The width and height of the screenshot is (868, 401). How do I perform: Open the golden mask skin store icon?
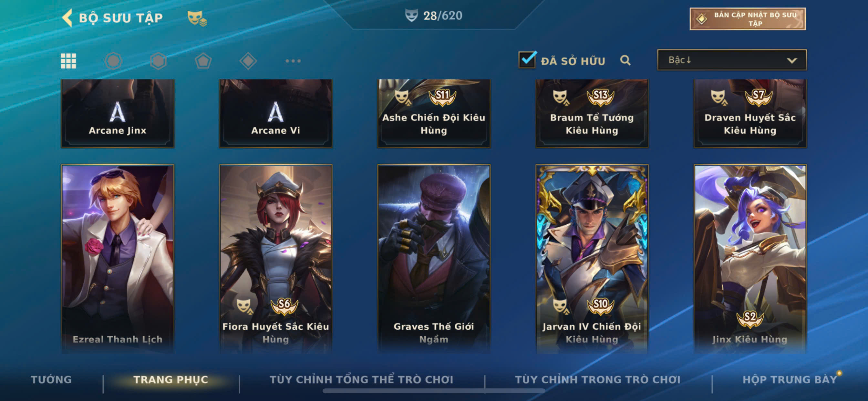(197, 18)
